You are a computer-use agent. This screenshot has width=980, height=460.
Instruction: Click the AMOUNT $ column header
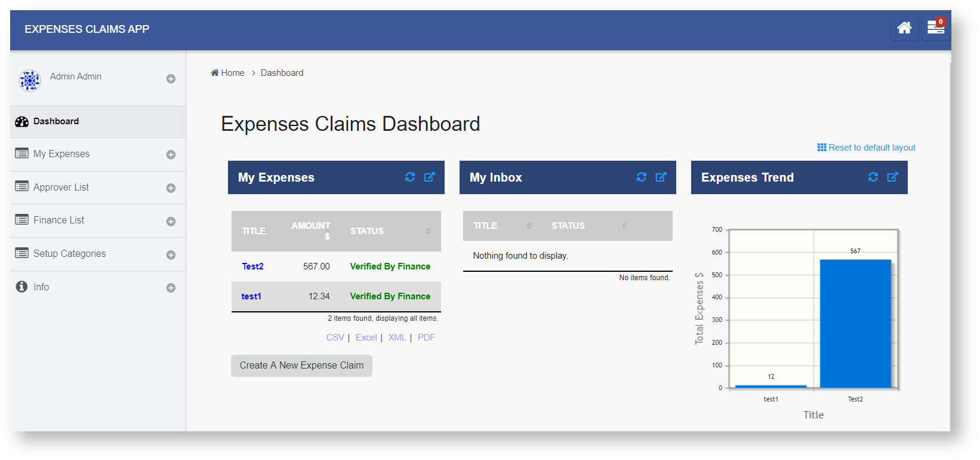tap(311, 231)
